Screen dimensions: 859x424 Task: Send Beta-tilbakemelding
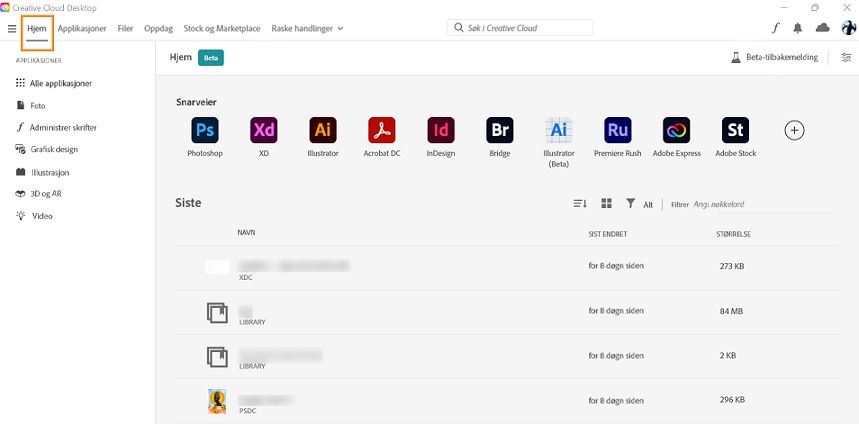(x=775, y=57)
